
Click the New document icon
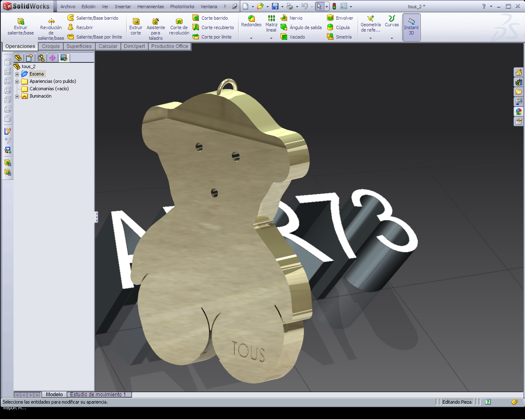[x=245, y=6]
